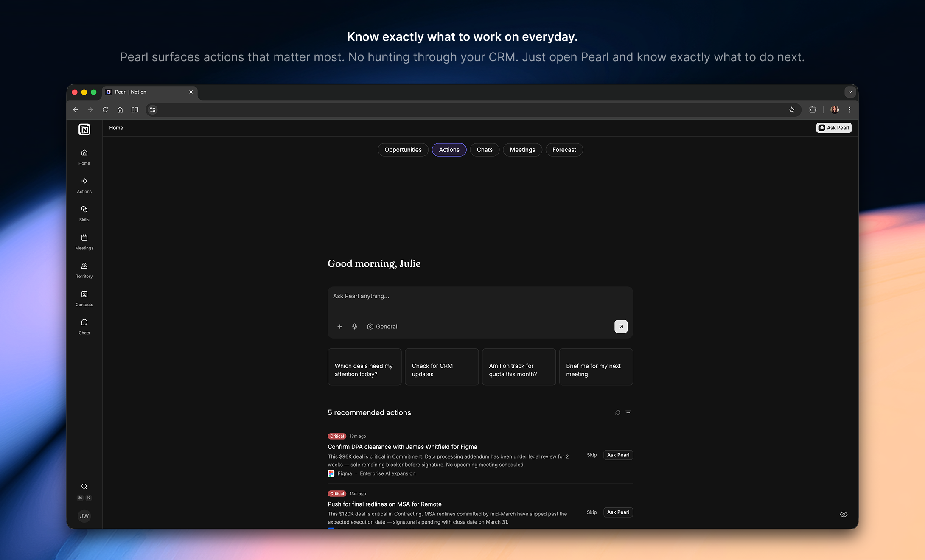Expand the browser tab search chevron
925x560 pixels.
click(850, 92)
